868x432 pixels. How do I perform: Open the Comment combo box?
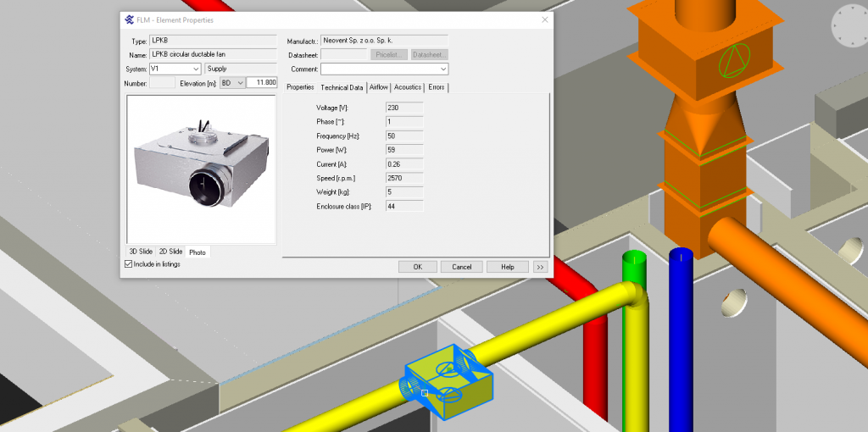pyautogui.click(x=384, y=69)
